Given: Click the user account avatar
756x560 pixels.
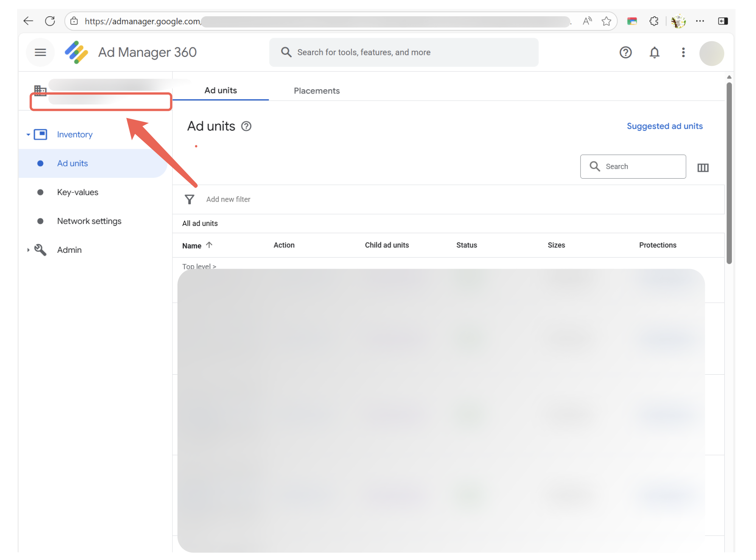Looking at the screenshot, I should (x=711, y=53).
